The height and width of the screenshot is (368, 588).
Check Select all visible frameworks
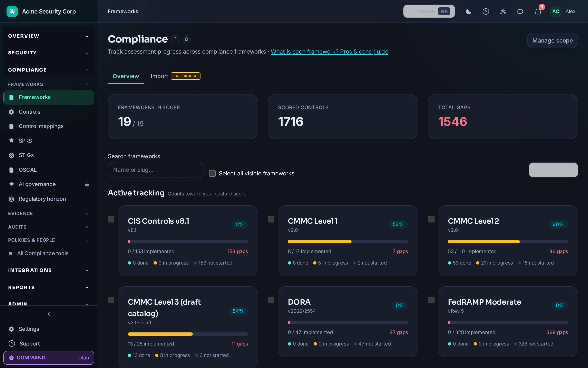click(x=212, y=173)
